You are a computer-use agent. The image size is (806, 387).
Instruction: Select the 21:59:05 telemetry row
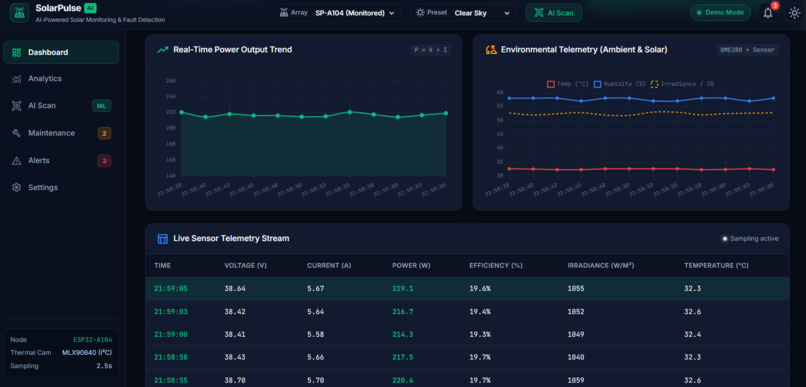(467, 289)
